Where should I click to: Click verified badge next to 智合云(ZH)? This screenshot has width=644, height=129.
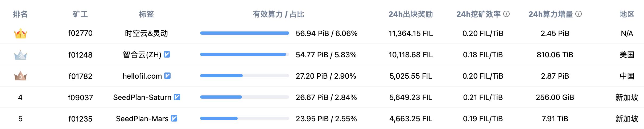pyautogui.click(x=167, y=55)
